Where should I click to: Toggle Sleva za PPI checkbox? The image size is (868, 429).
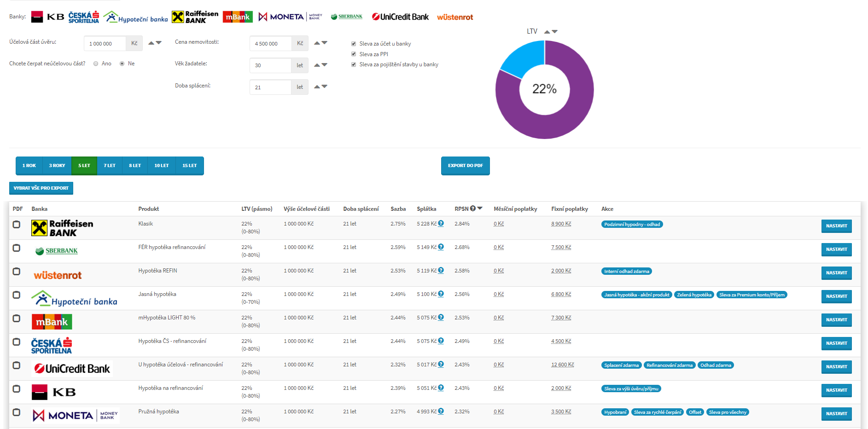click(354, 54)
